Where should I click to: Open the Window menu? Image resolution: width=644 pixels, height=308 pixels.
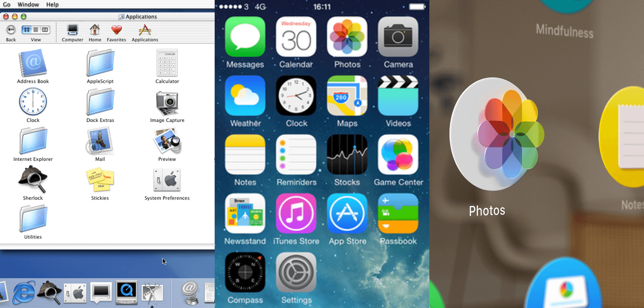(28, 4)
